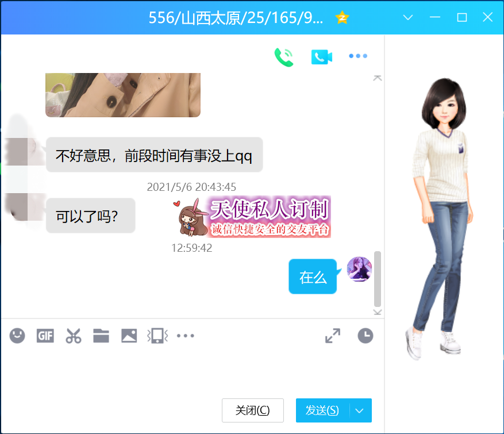Expand the send button dropdown arrow
The width and height of the screenshot is (504, 434).
[360, 410]
